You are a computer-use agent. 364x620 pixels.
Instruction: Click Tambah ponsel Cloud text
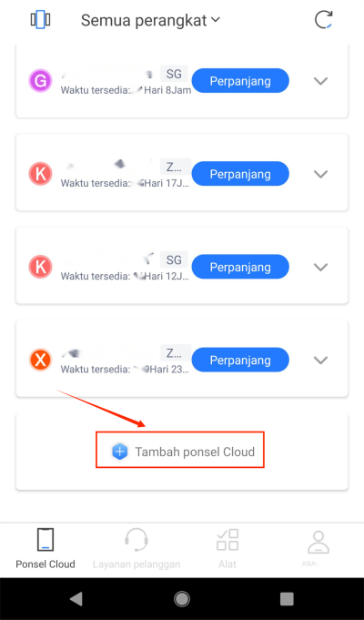pos(195,452)
